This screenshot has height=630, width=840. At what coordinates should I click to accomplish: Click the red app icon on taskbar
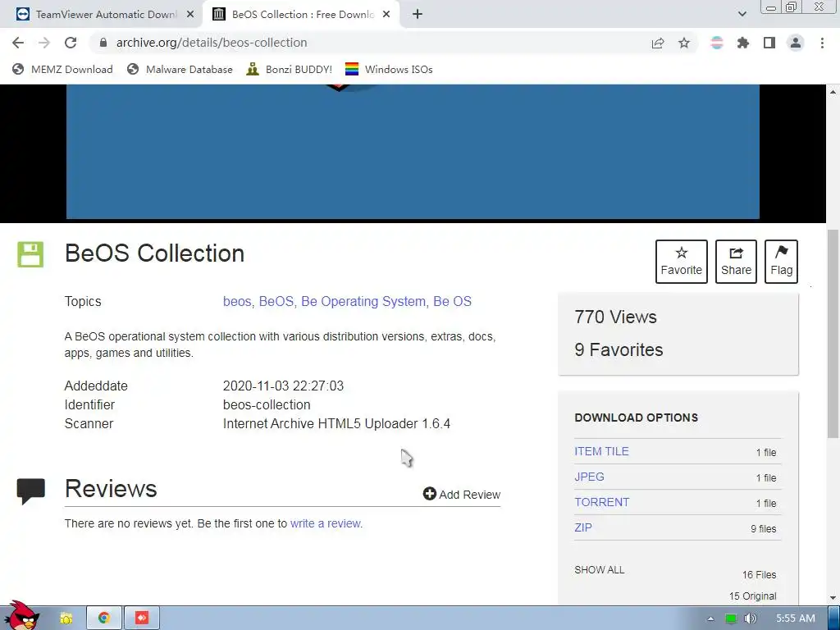click(141, 619)
